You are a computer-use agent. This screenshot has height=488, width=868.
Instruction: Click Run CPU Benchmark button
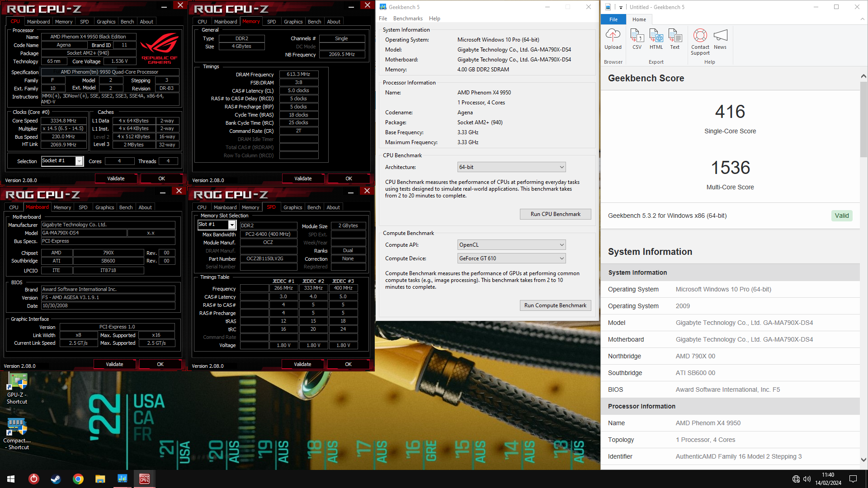[x=555, y=214]
